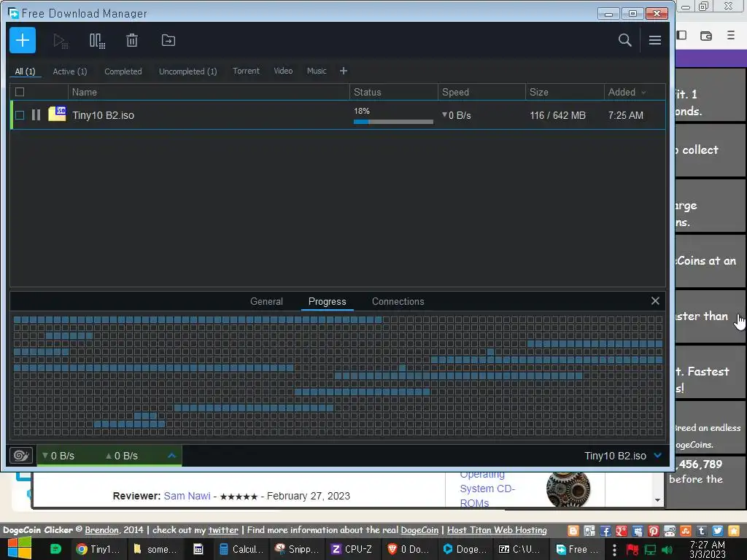This screenshot has height=560, width=747.
Task: Share via the Blogger icon in footer
Action: point(573,531)
